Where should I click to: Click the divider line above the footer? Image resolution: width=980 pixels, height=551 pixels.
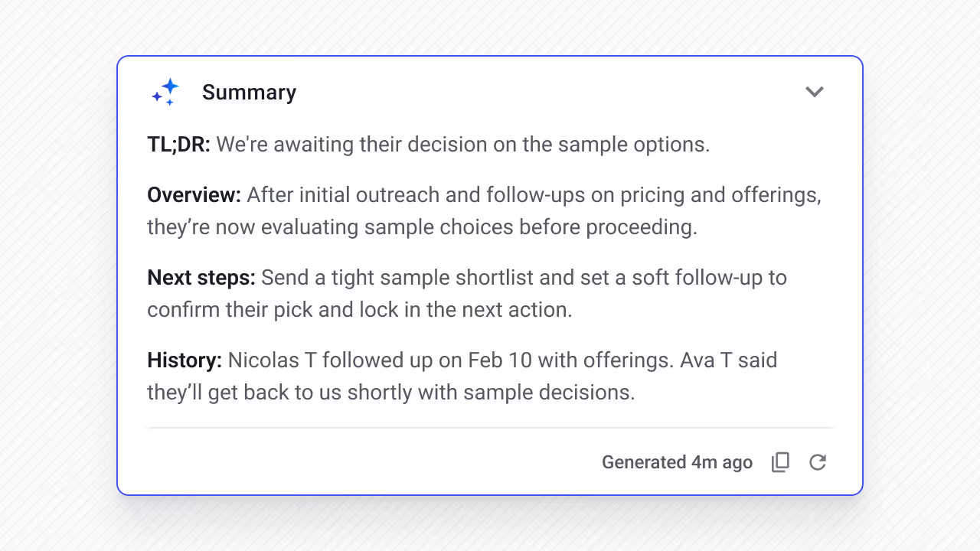[x=490, y=427]
